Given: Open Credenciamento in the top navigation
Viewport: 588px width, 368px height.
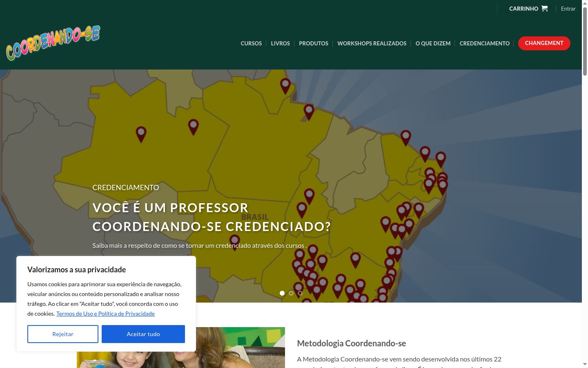Looking at the screenshot, I should pos(485,43).
